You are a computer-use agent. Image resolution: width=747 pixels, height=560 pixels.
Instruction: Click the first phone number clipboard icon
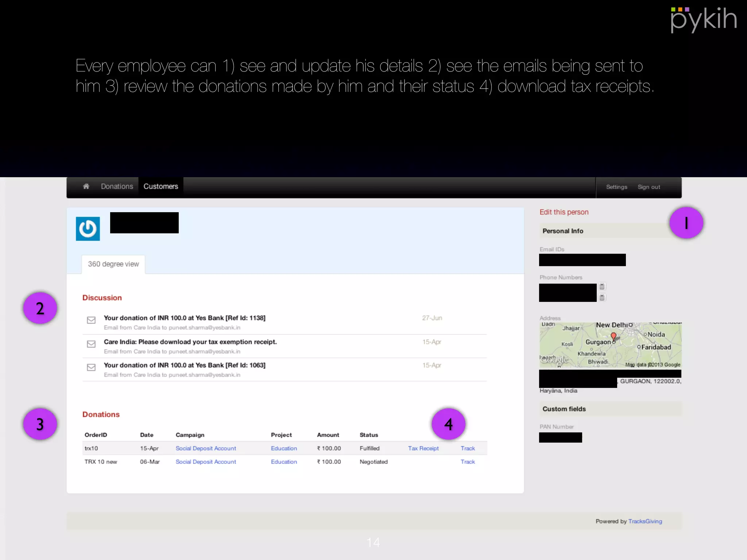602,287
